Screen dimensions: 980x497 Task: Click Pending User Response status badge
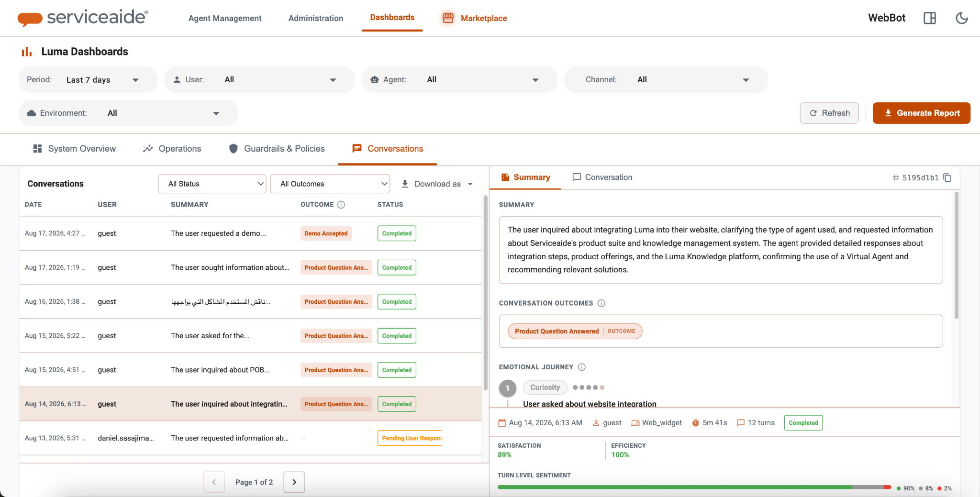410,438
